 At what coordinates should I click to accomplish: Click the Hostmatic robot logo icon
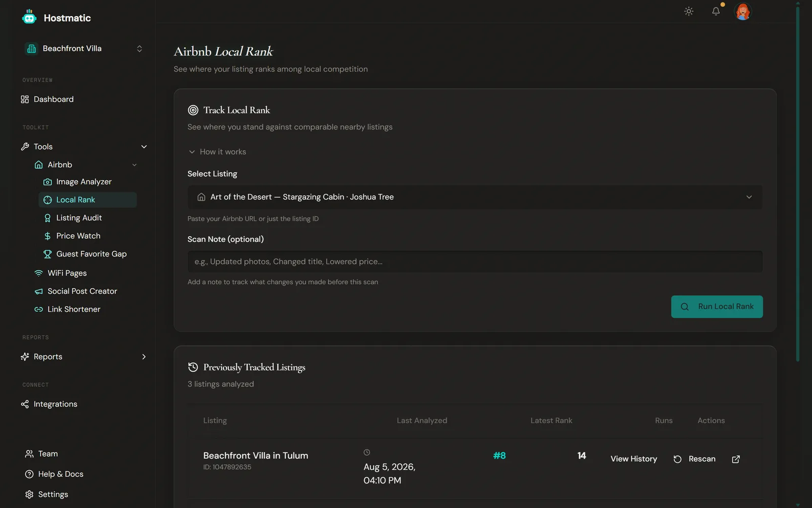(29, 17)
